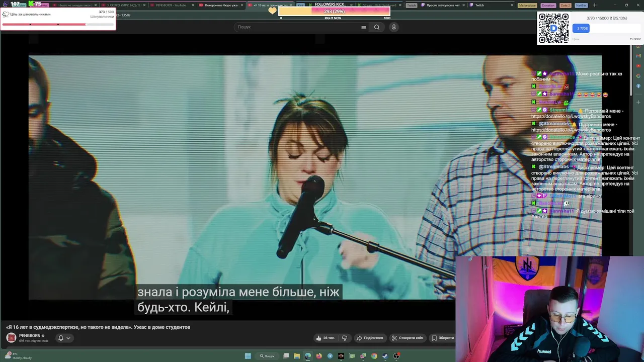Open the Donation bookmark
This screenshot has height=362, width=644.
pyautogui.click(x=548, y=5)
